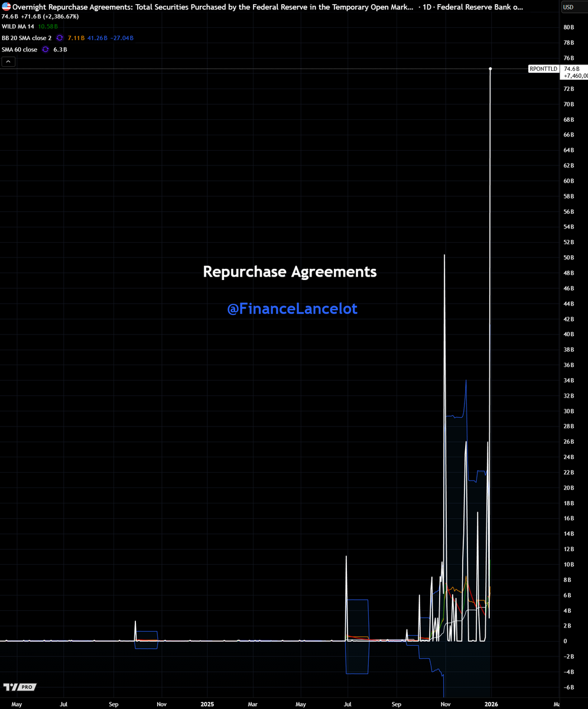Click the update icon beside BB 20 SMA
The width and height of the screenshot is (588, 709).
60,38
